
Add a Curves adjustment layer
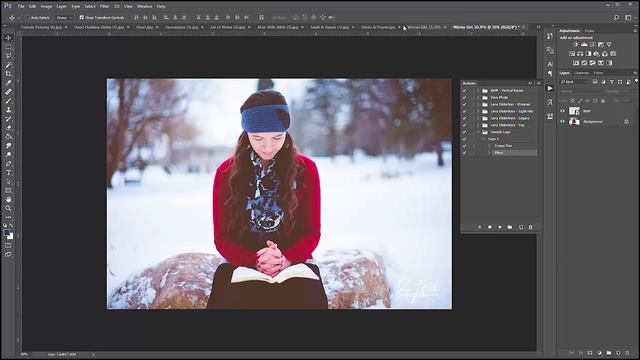[592, 44]
